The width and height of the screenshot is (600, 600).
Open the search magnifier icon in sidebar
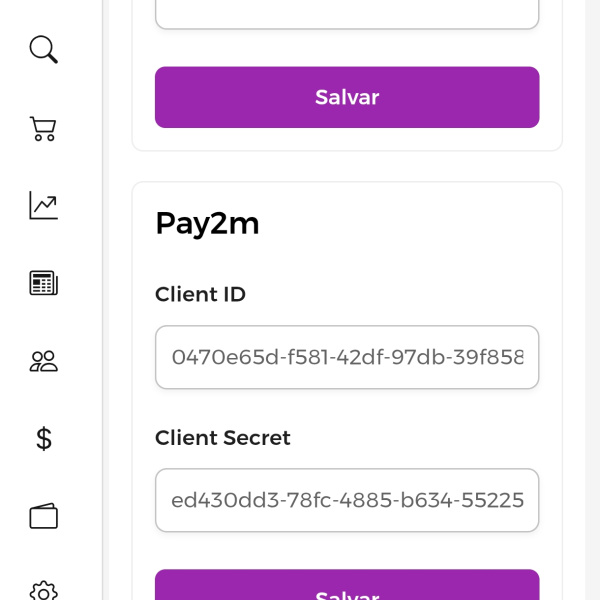coord(43,49)
